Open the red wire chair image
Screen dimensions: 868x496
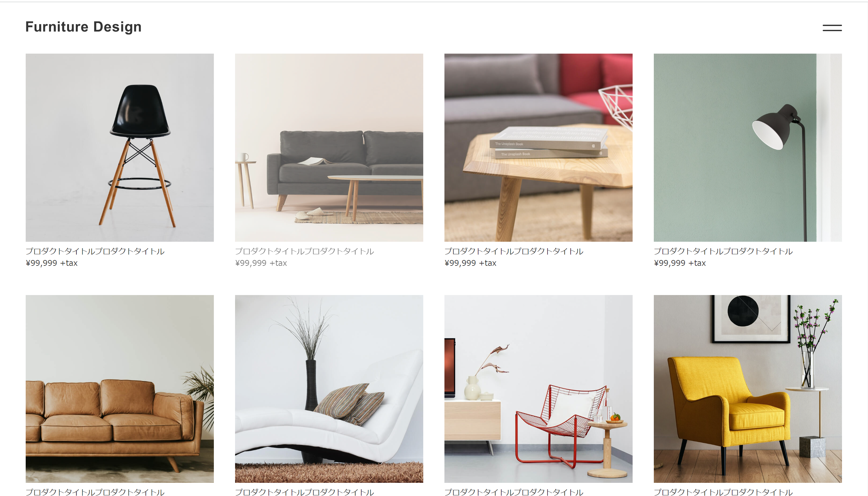pyautogui.click(x=538, y=389)
